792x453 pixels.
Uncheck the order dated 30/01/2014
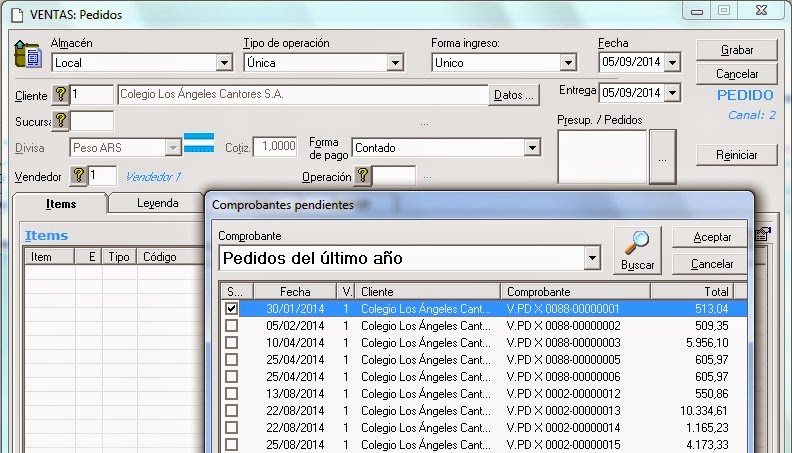(232, 309)
